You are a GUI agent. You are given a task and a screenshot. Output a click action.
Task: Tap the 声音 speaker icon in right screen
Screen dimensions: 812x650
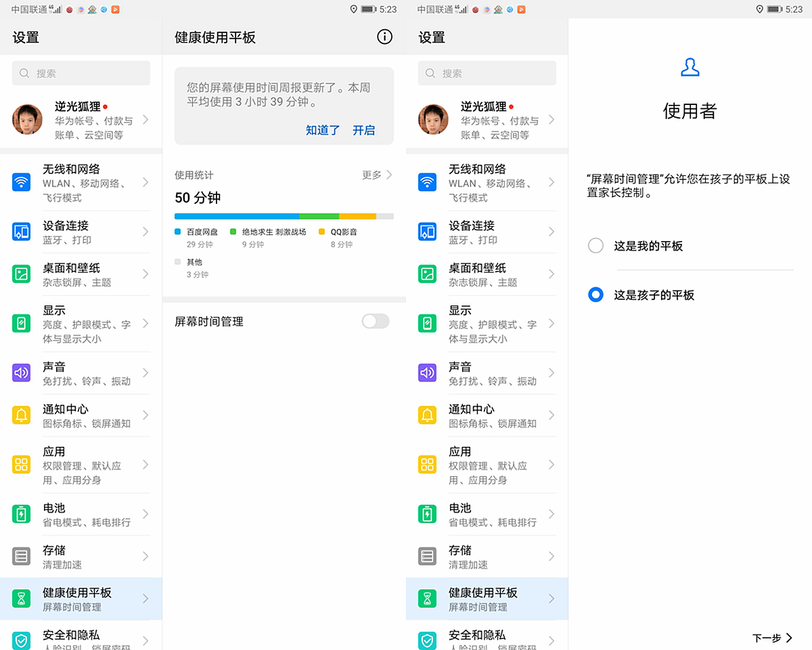click(x=427, y=372)
